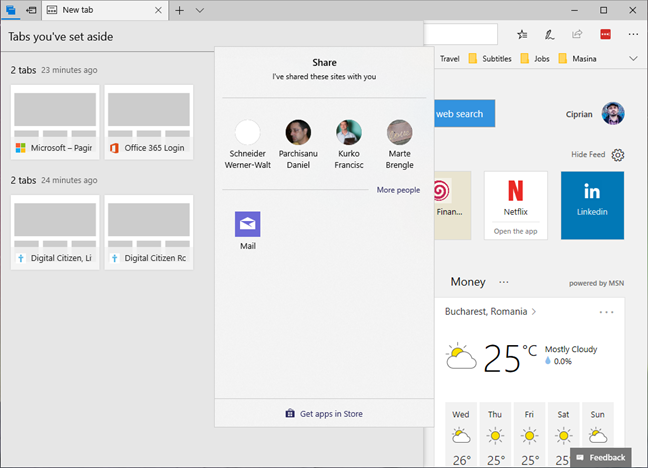Click the 24 minutes ago group label
This screenshot has height=468, width=648.
[x=69, y=180]
